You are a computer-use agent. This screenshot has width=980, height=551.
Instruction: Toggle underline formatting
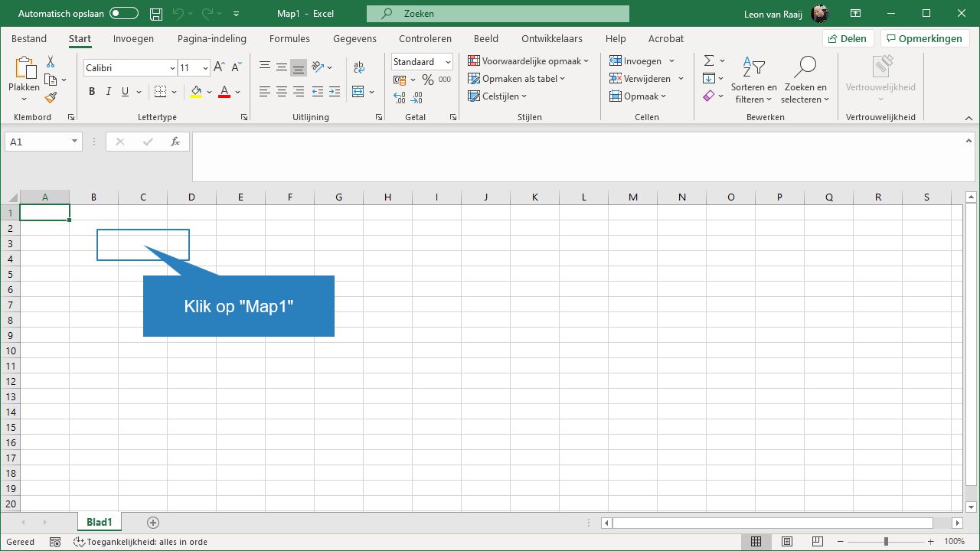click(124, 91)
